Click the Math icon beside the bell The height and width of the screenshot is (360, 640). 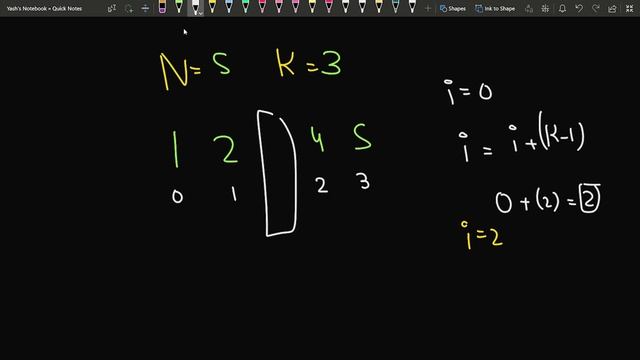[x=545, y=8]
